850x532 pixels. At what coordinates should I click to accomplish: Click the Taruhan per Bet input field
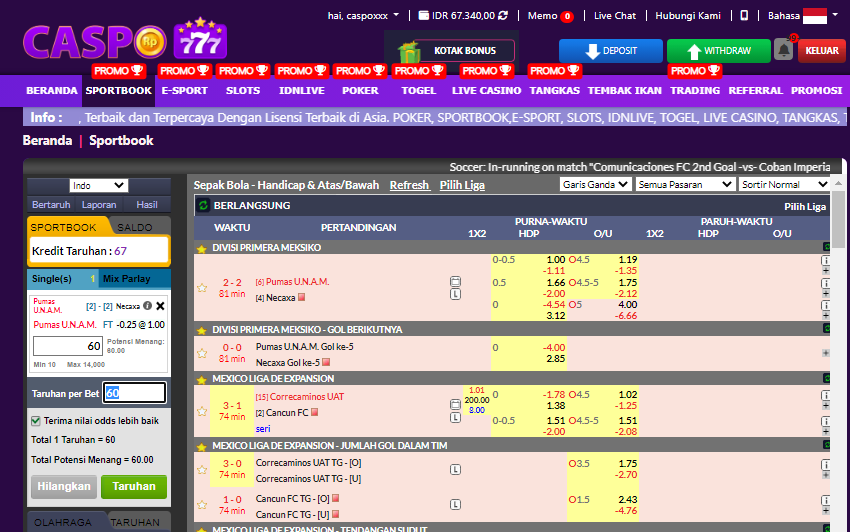click(134, 393)
